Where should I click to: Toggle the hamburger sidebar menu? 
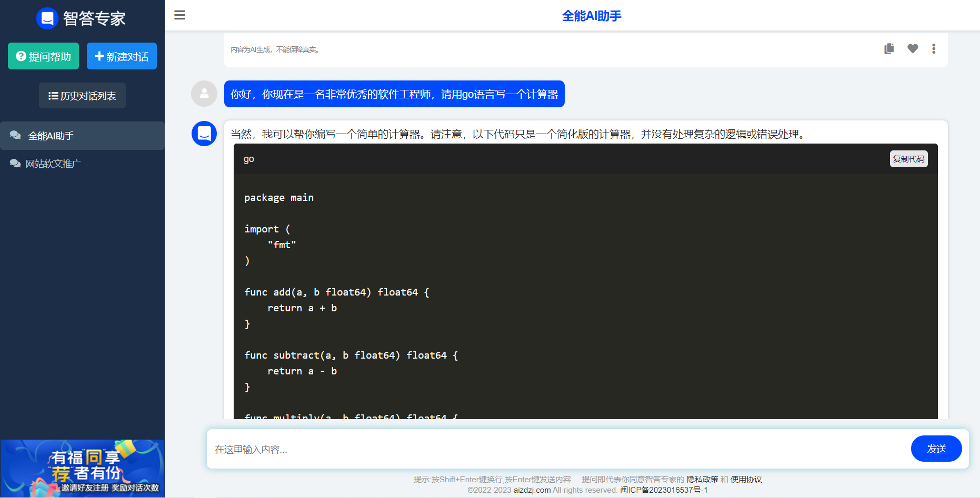click(179, 15)
